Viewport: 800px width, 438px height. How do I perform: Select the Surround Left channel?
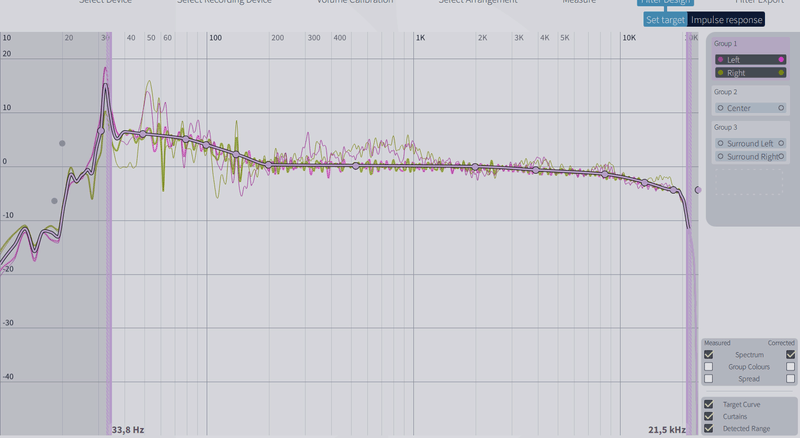[x=750, y=143]
